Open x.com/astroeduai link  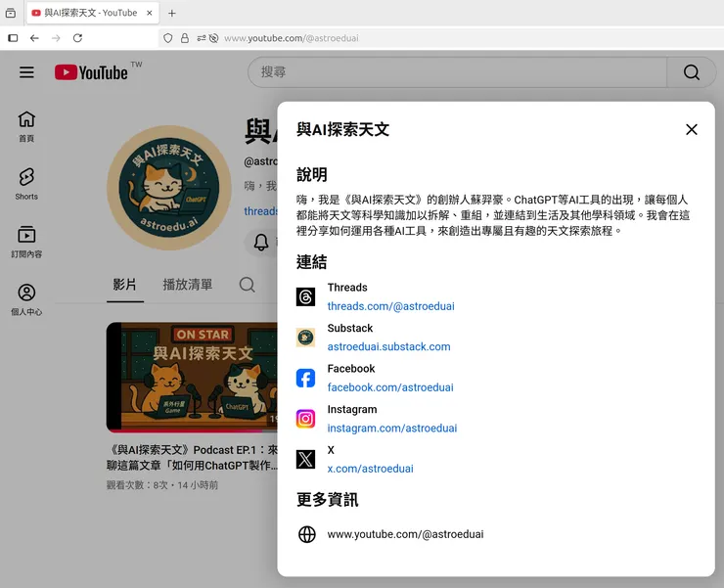click(x=370, y=469)
